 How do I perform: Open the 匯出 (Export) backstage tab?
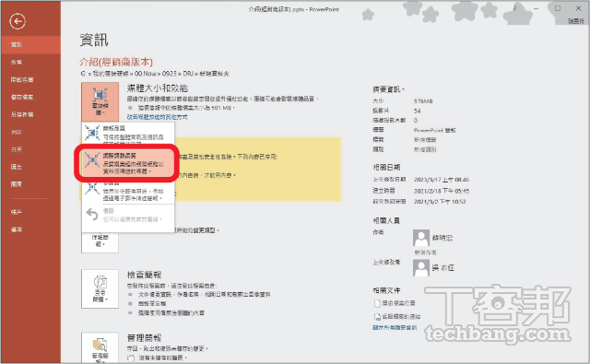[x=30, y=167]
